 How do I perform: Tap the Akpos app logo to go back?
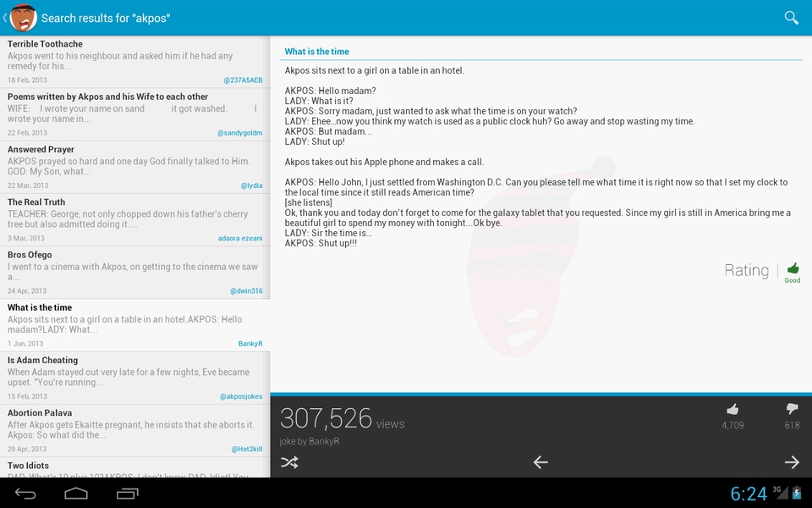23,18
